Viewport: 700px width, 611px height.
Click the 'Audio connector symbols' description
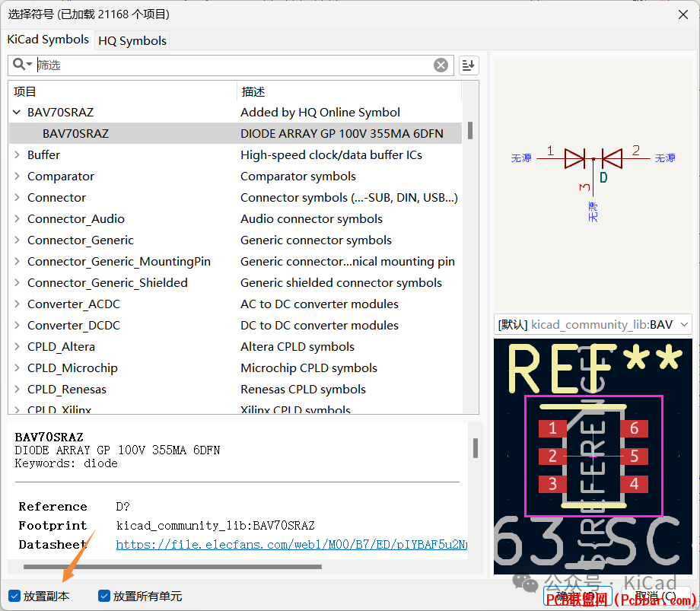pos(312,218)
